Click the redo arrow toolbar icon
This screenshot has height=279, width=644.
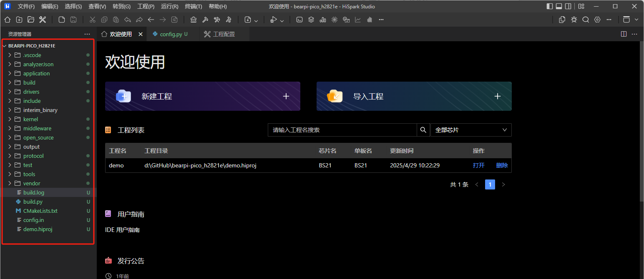[x=139, y=20]
